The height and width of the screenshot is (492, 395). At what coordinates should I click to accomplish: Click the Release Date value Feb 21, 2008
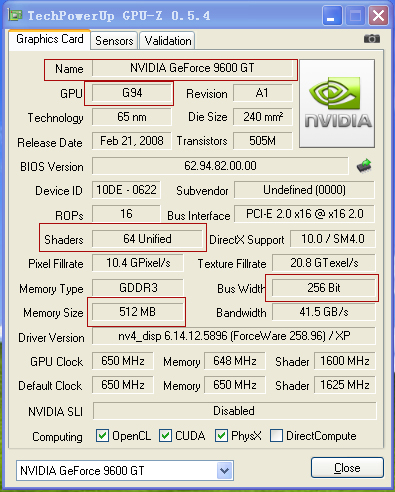(132, 141)
